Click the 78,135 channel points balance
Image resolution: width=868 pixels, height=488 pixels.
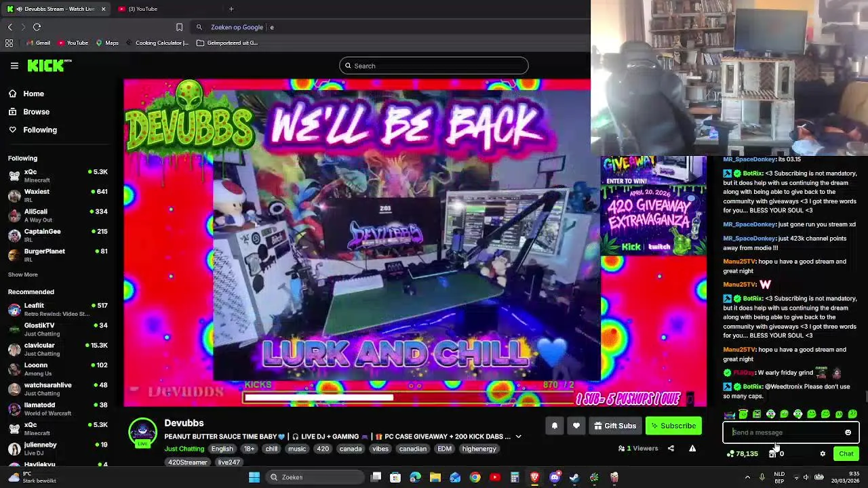(x=743, y=453)
